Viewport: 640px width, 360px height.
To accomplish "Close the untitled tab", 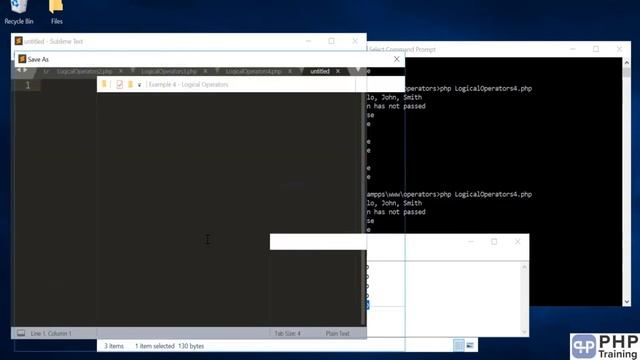I will coord(338,71).
